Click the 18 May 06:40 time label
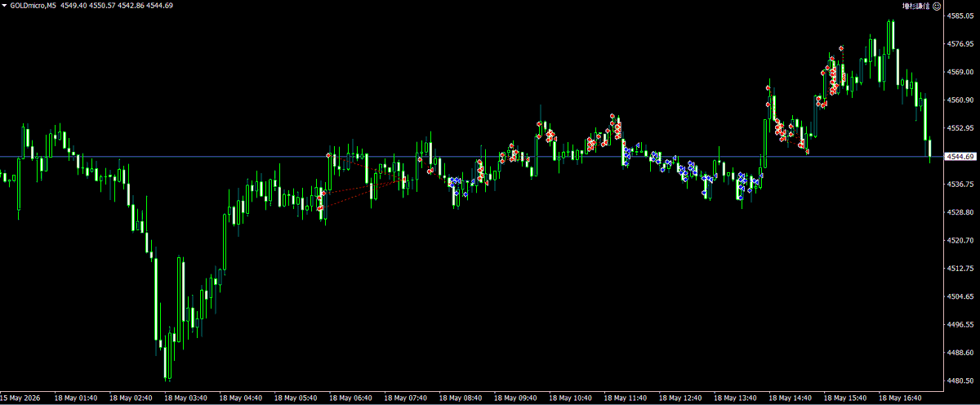The image size is (980, 405). tap(350, 398)
